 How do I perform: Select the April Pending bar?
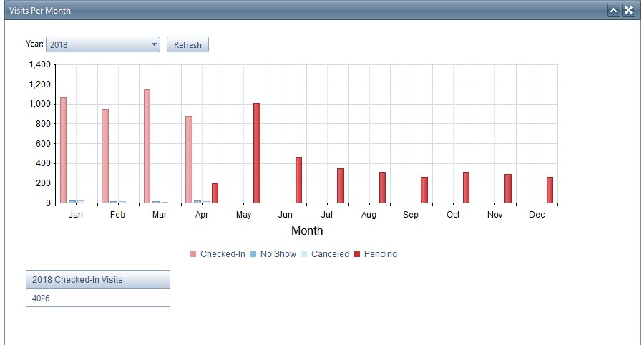tap(215, 193)
